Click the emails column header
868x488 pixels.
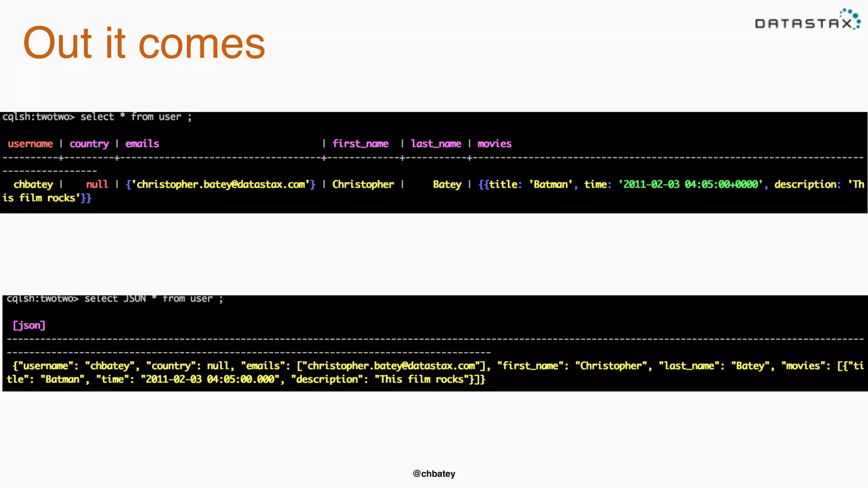pyautogui.click(x=142, y=144)
